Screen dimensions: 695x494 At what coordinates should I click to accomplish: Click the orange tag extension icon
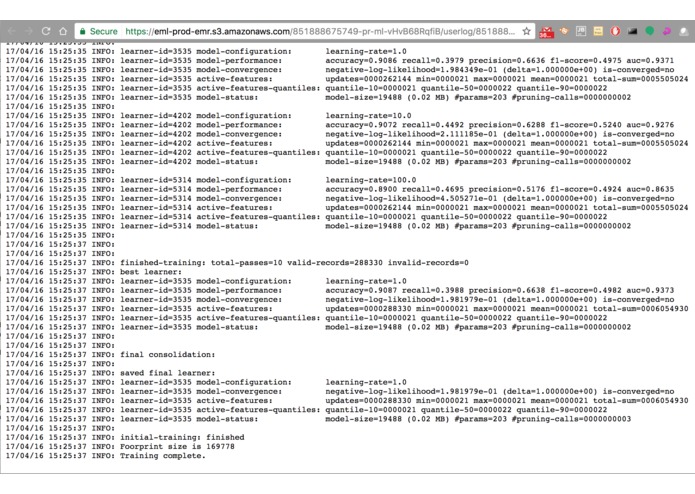(x=564, y=31)
